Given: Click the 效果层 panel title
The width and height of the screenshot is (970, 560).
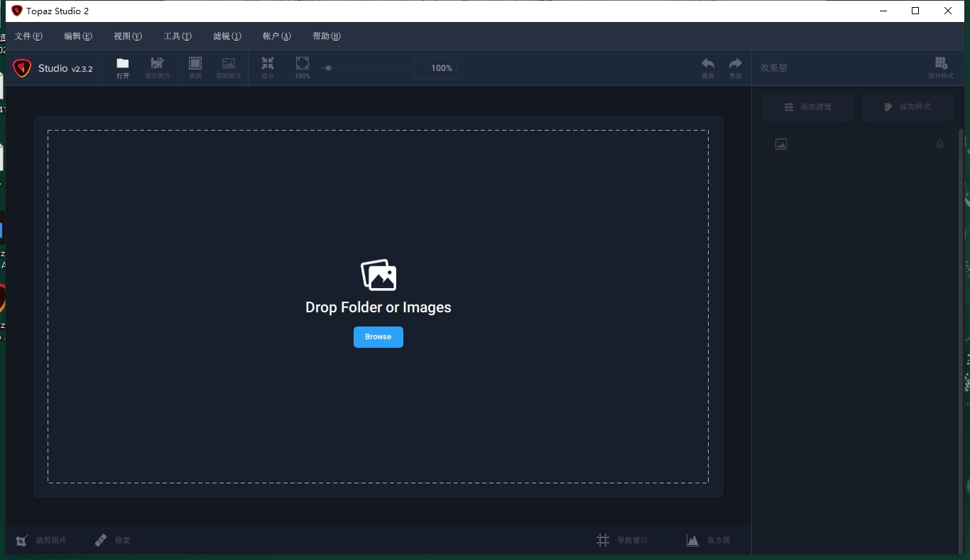Looking at the screenshot, I should tap(774, 68).
